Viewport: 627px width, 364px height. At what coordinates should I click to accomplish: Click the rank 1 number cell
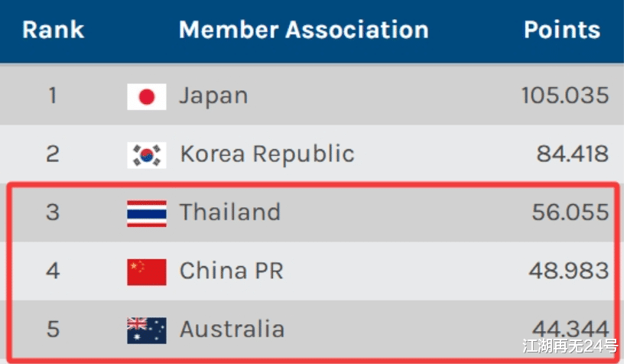click(52, 96)
